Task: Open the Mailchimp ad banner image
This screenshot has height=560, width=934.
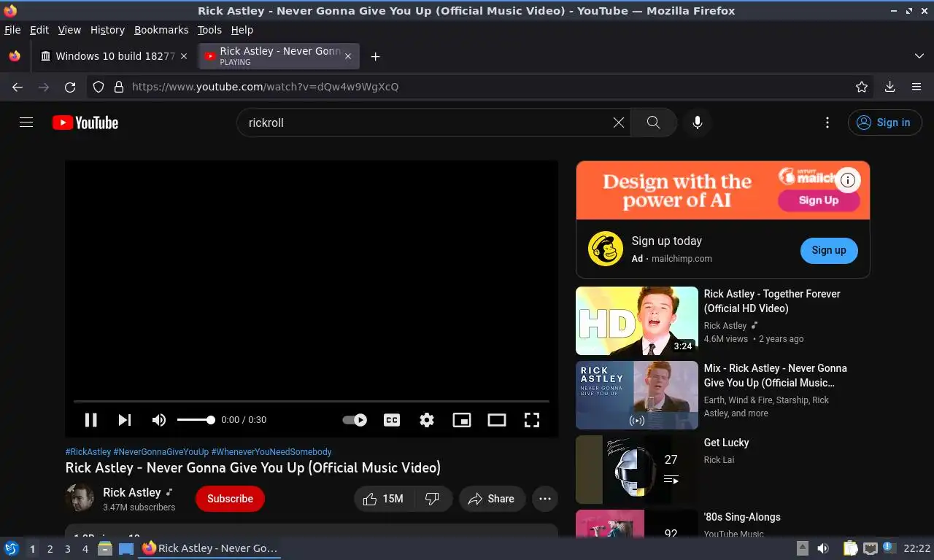Action: (x=722, y=190)
